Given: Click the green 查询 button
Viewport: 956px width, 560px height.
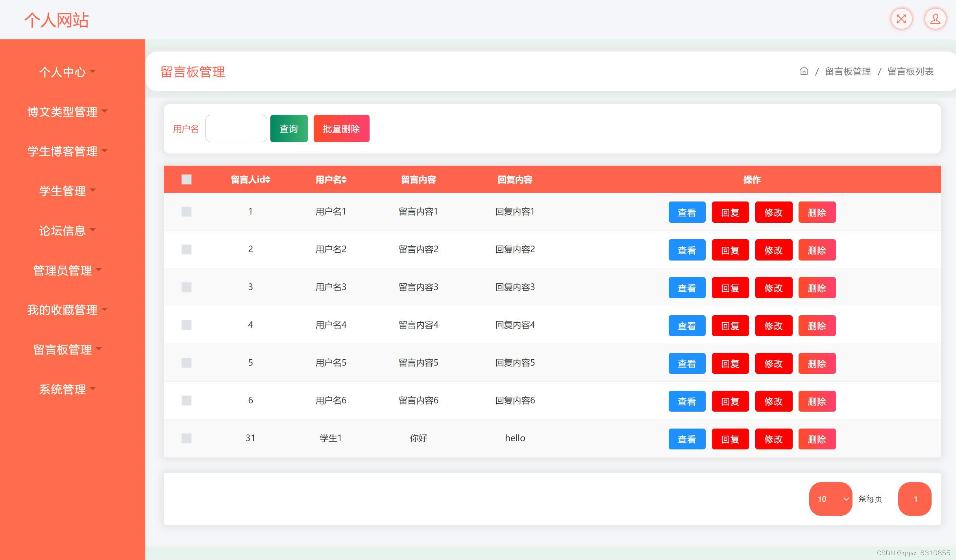Looking at the screenshot, I should pyautogui.click(x=288, y=129).
